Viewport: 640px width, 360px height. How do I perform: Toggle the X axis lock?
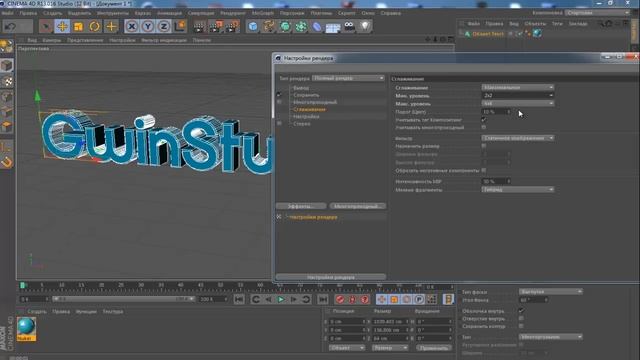click(131, 27)
